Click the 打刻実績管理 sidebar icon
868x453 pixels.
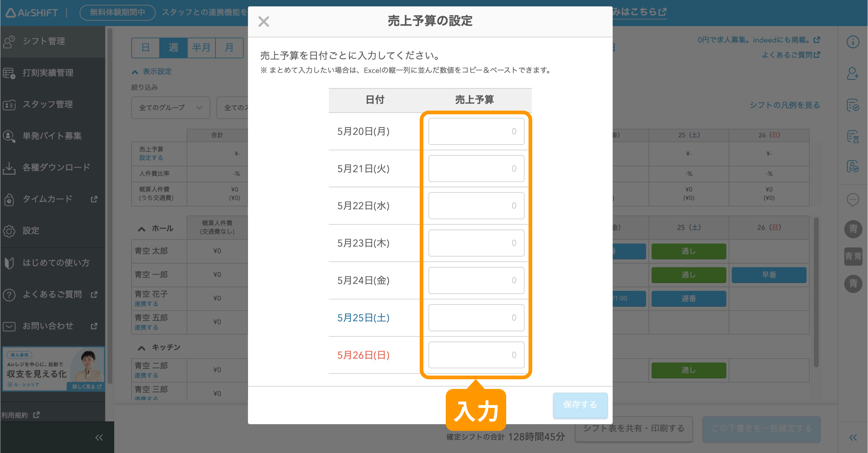[9, 73]
